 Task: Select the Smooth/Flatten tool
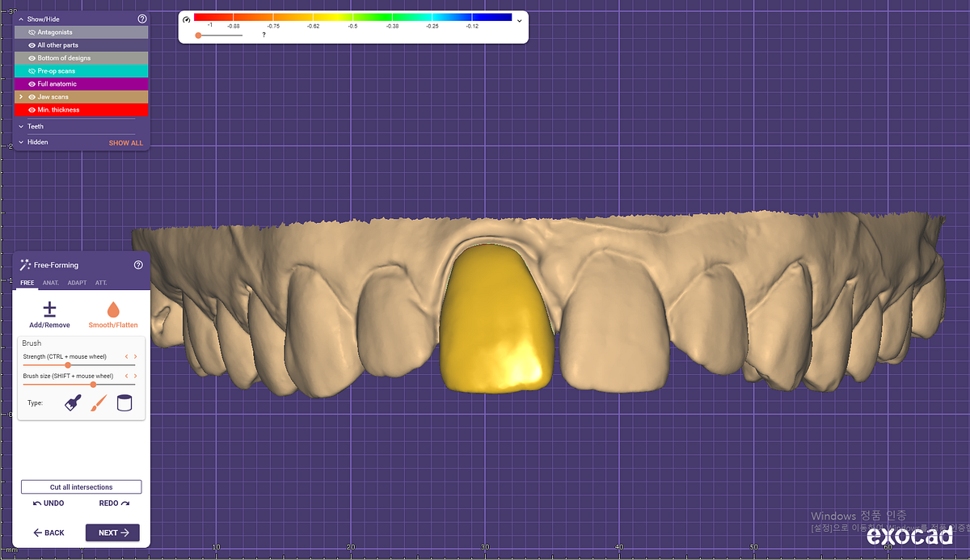113,314
